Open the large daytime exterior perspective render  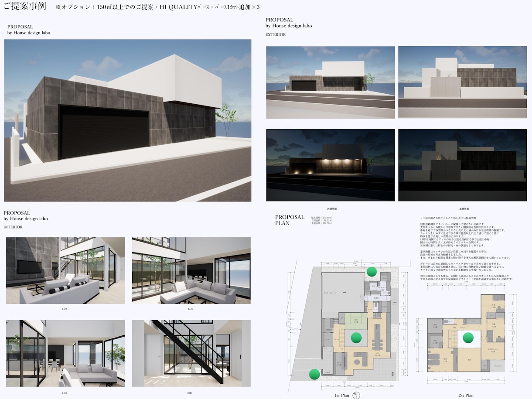coord(128,120)
